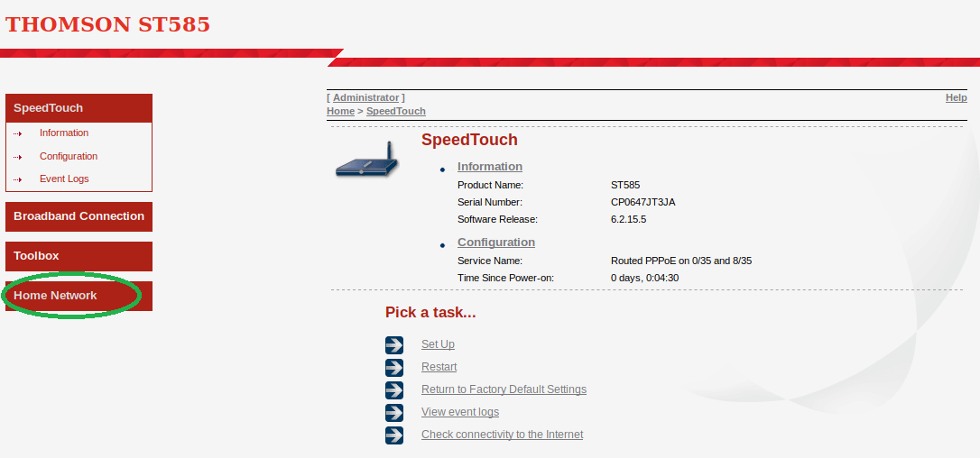
Task: Click SpeedTouch in the breadcrumb
Action: click(x=395, y=111)
